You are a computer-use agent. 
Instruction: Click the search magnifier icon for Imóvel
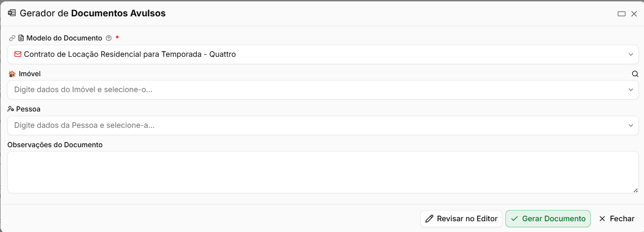pyautogui.click(x=635, y=74)
